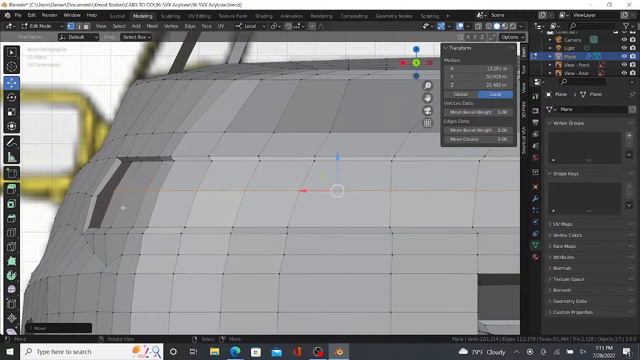Hide Light in the outliner
Screen dimensions: 640x360
(624, 48)
